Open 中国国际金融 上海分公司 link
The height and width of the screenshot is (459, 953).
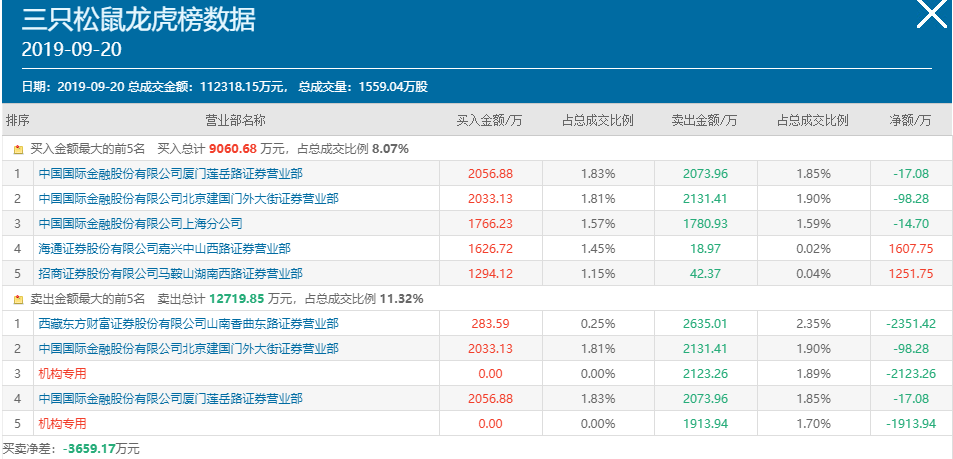click(140, 224)
